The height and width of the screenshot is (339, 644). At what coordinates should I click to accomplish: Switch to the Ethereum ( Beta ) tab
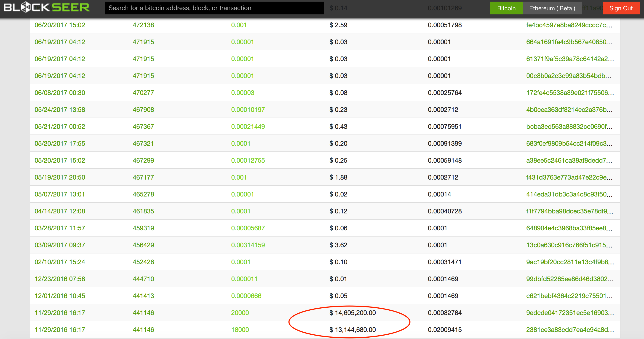[552, 8]
